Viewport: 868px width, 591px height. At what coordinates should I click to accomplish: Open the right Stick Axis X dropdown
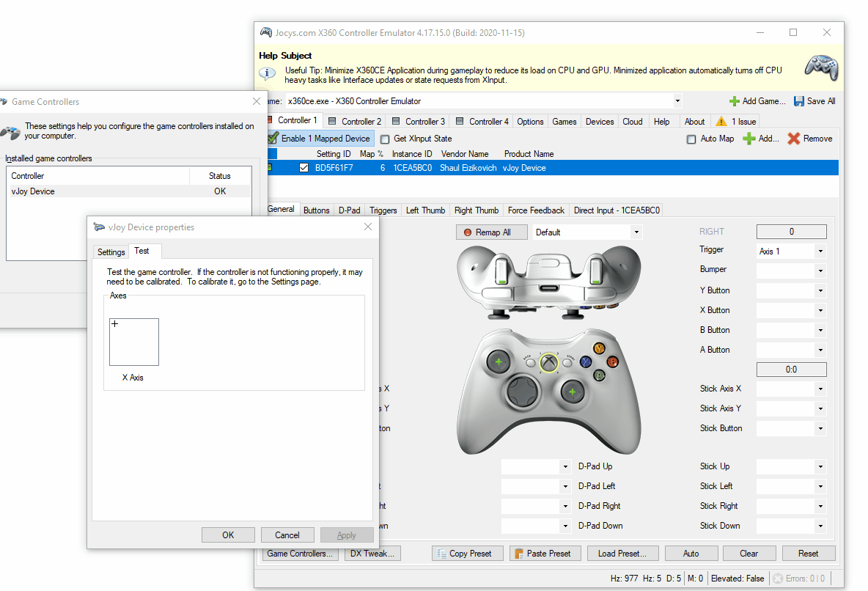[x=820, y=389]
